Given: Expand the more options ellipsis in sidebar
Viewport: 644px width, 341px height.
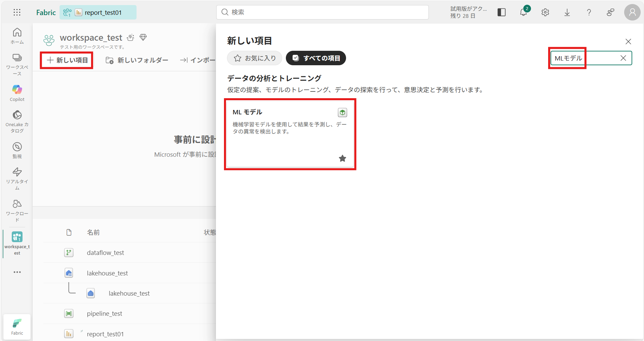Looking at the screenshot, I should pos(17,272).
